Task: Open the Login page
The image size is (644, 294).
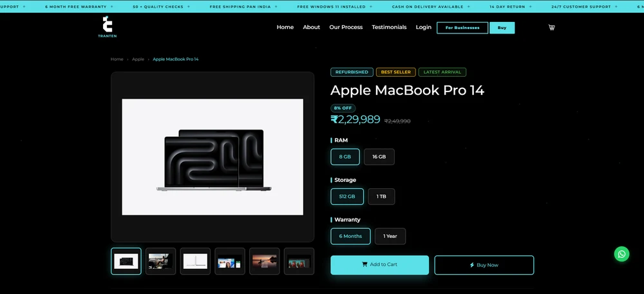Action: (424, 27)
